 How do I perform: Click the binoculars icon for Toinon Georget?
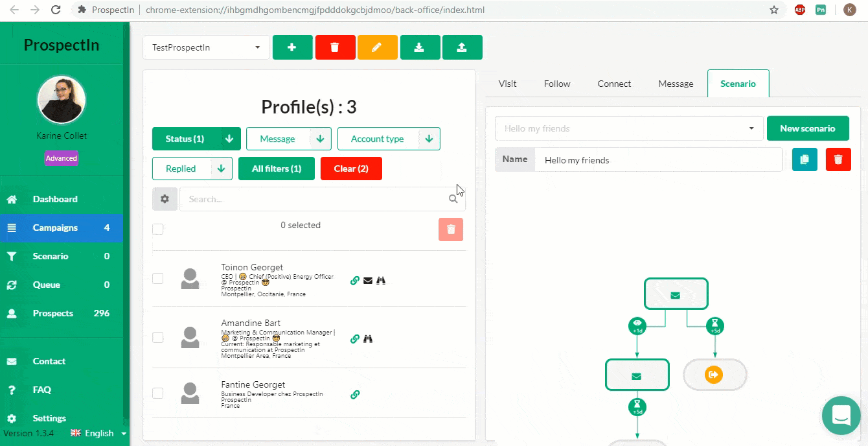click(381, 281)
